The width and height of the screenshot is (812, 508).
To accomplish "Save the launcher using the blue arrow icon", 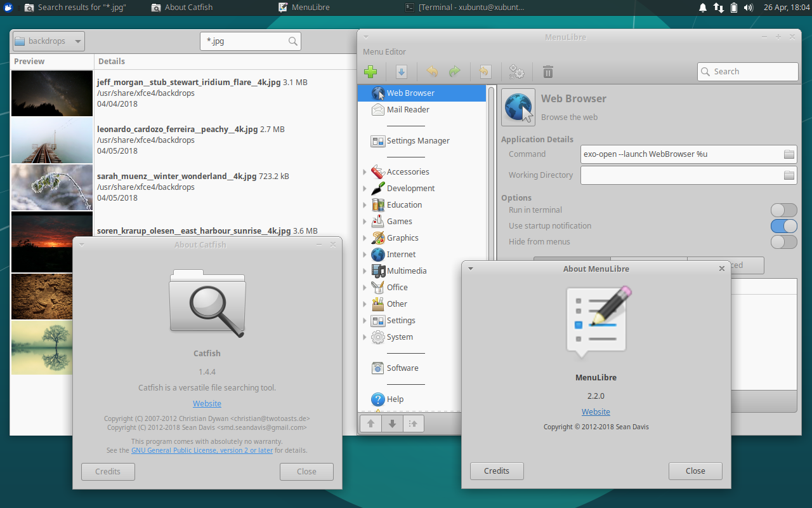I will [x=401, y=72].
